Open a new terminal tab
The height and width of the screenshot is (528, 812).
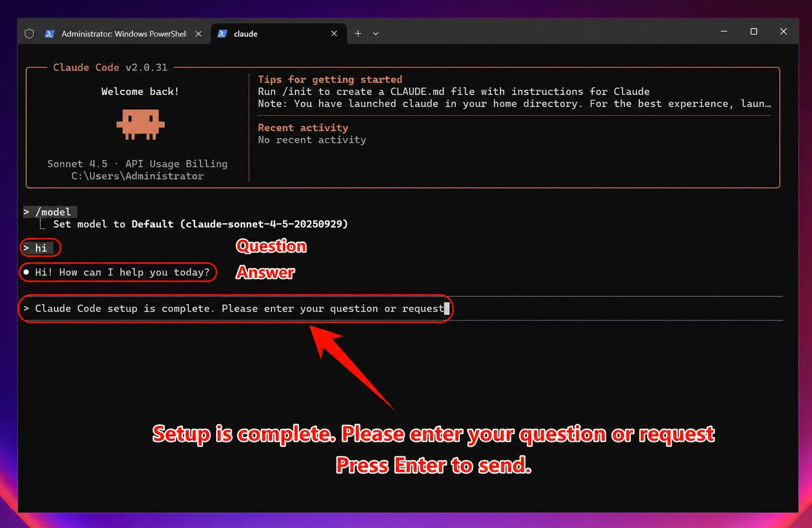click(x=358, y=34)
